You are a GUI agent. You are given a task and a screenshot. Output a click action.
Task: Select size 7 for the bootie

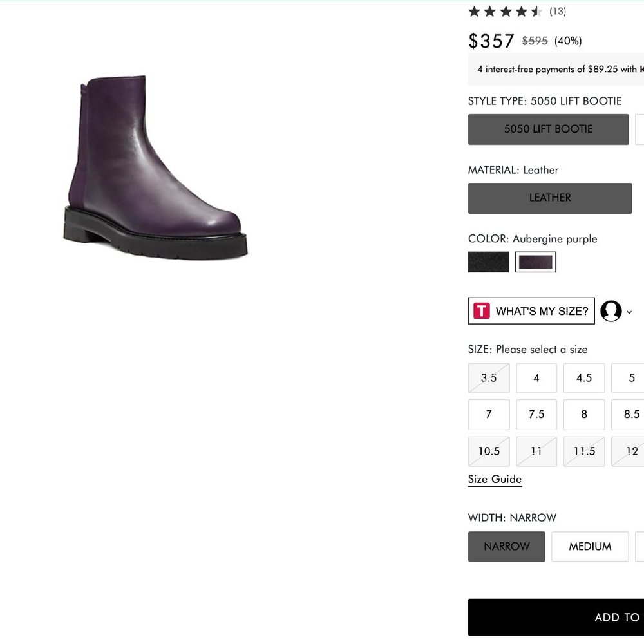click(x=488, y=414)
